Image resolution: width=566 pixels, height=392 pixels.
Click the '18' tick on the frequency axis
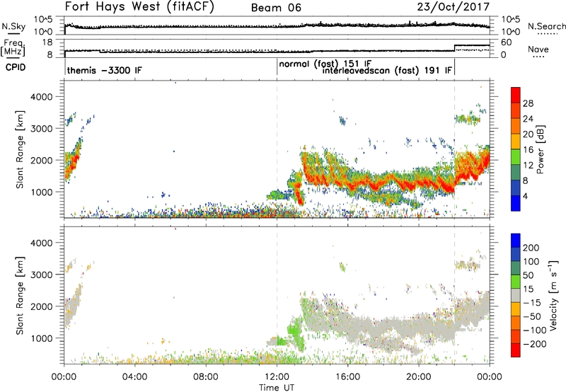[x=47, y=42]
